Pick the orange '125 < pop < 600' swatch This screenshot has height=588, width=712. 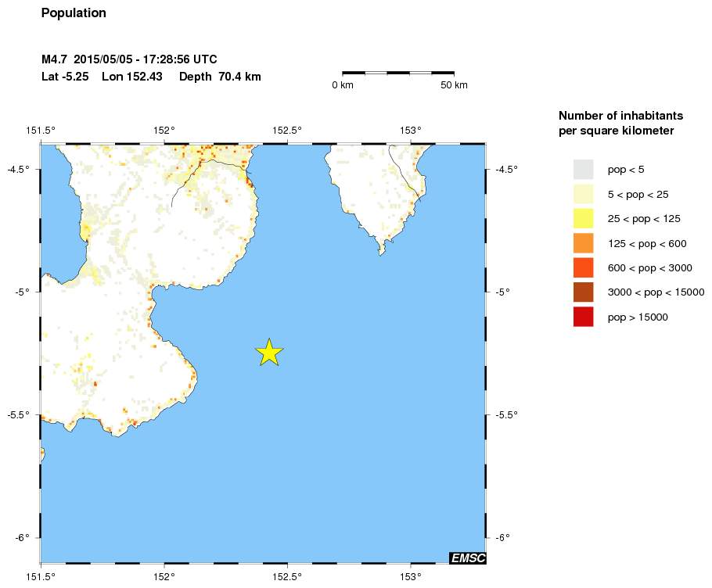click(583, 243)
